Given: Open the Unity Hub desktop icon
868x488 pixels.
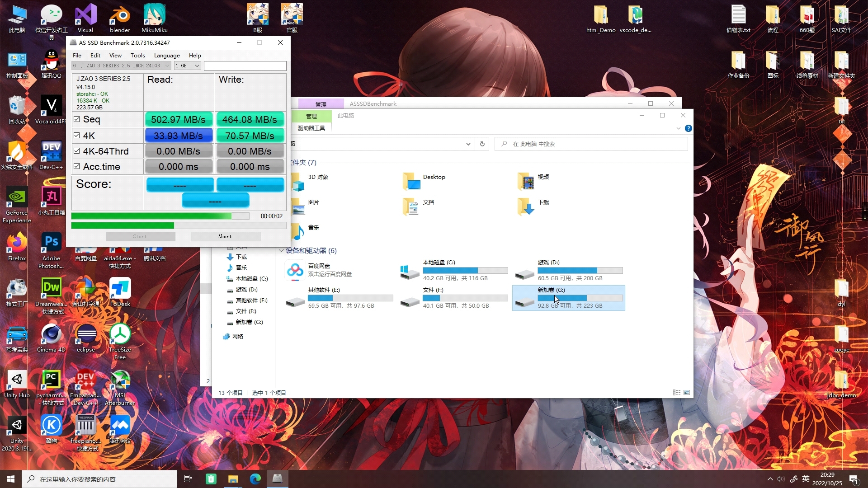Looking at the screenshot, I should pos(17,384).
